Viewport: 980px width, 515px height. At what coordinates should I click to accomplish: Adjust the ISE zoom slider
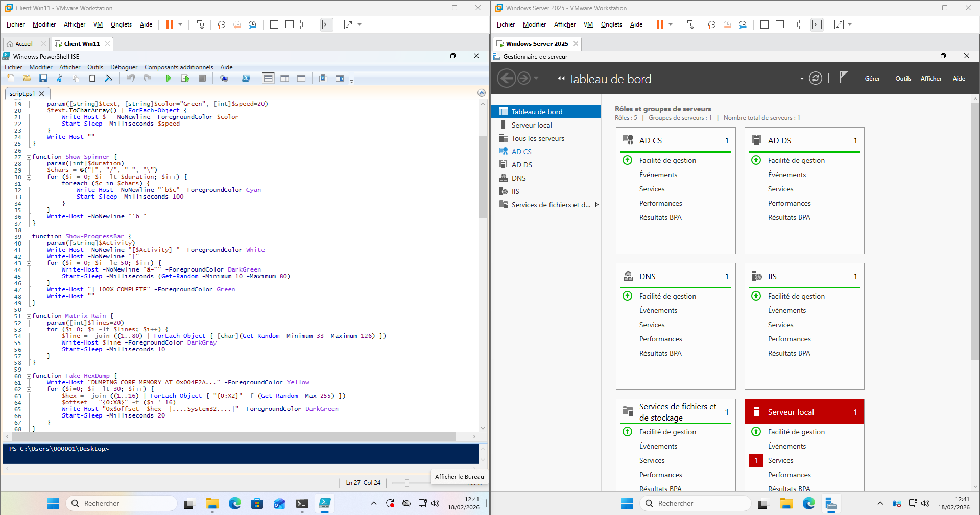407,483
